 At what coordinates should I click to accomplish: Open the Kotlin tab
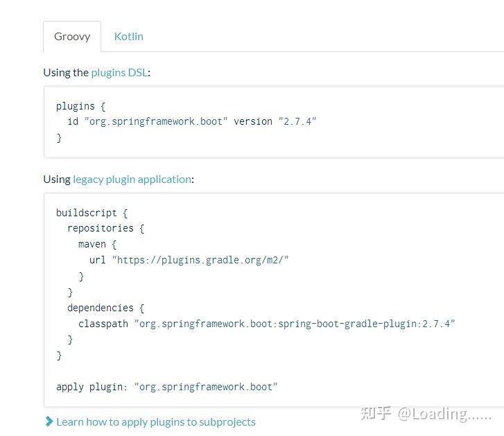[x=128, y=37]
